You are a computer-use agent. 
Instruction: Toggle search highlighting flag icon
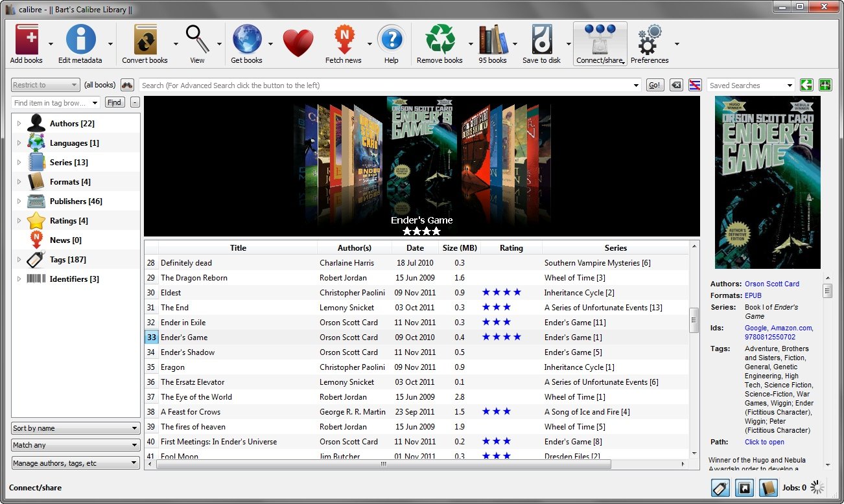click(x=695, y=85)
